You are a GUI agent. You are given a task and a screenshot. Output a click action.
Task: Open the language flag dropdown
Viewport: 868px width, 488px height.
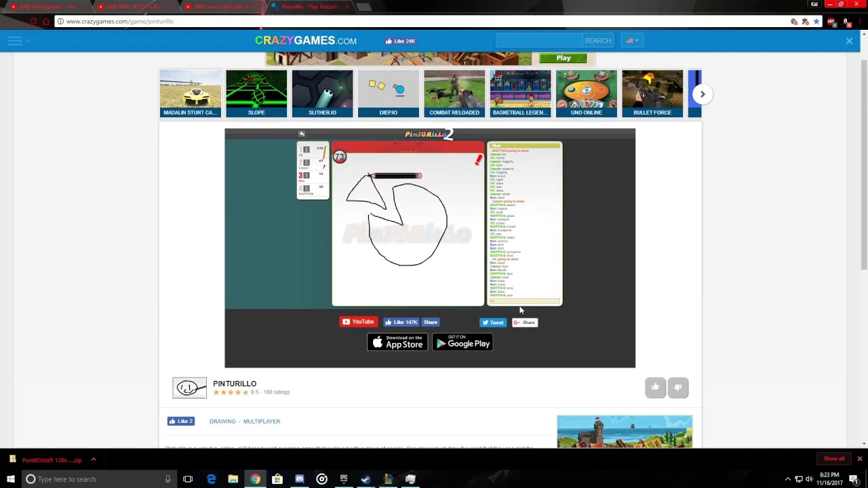[x=632, y=41]
